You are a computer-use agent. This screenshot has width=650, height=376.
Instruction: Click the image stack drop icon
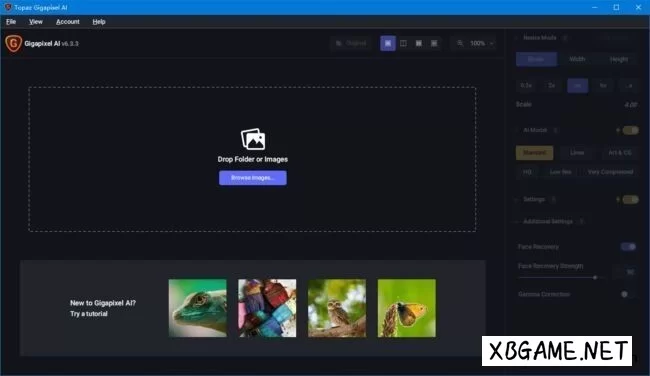[x=253, y=139]
